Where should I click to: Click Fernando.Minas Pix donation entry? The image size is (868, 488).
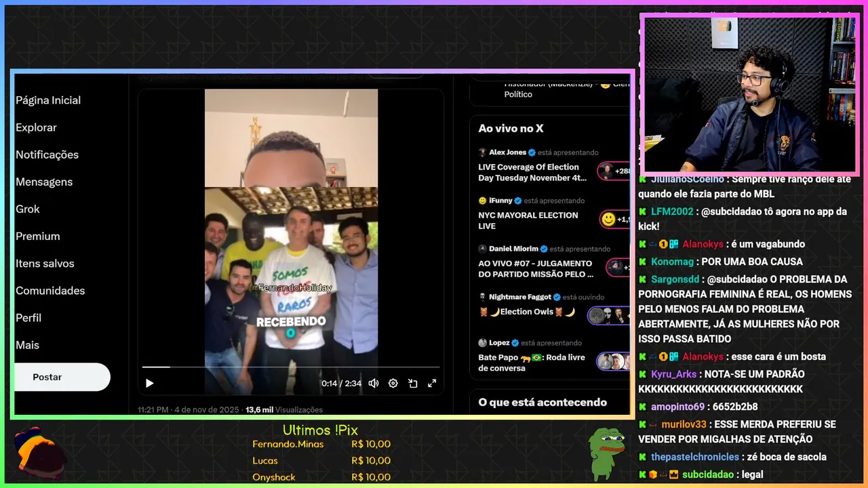pyautogui.click(x=321, y=444)
